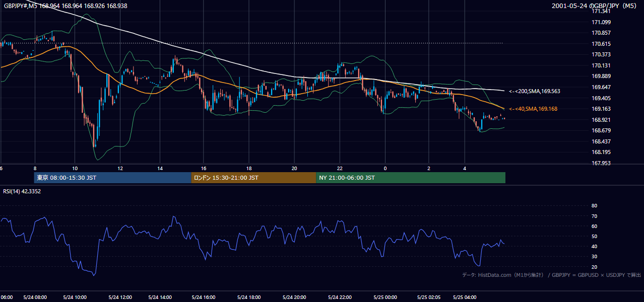This screenshot has width=644, height=302.
Task: Click price axis label 170.373
Action: tap(601, 54)
